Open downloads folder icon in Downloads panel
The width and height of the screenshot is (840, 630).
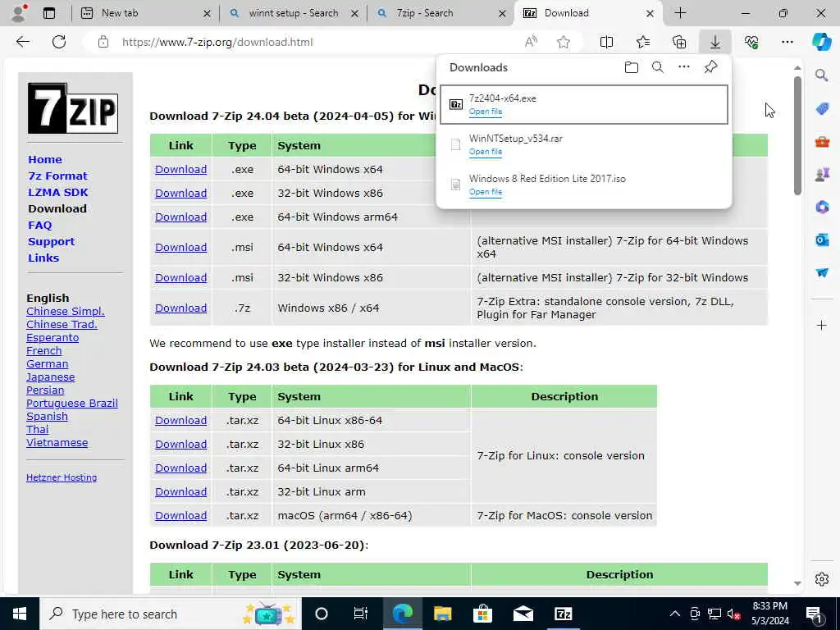[632, 67]
